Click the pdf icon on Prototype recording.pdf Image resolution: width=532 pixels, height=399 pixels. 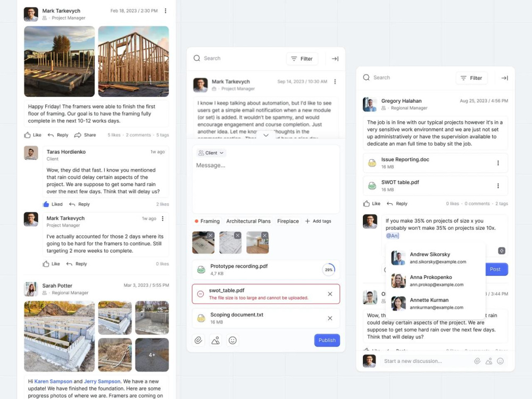[x=201, y=270]
